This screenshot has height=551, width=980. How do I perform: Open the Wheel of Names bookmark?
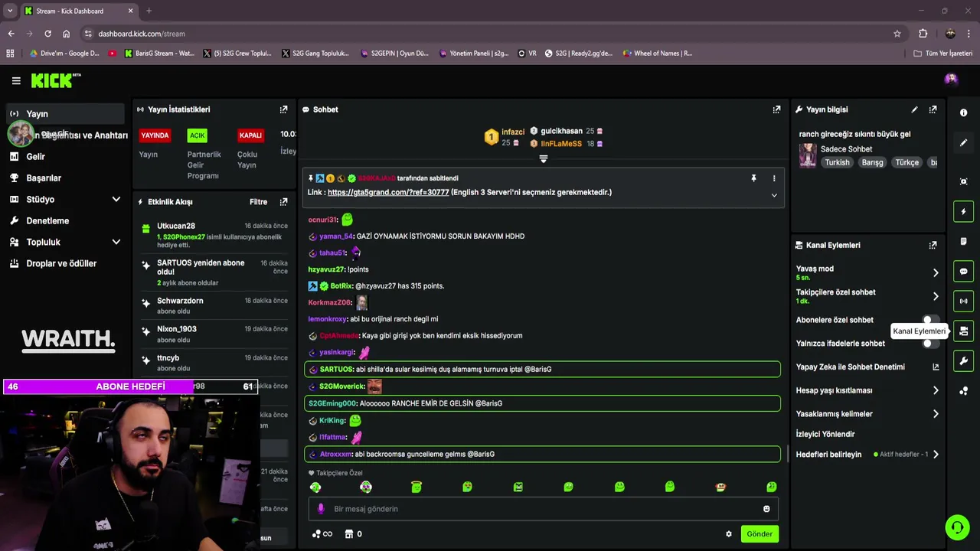coord(657,54)
